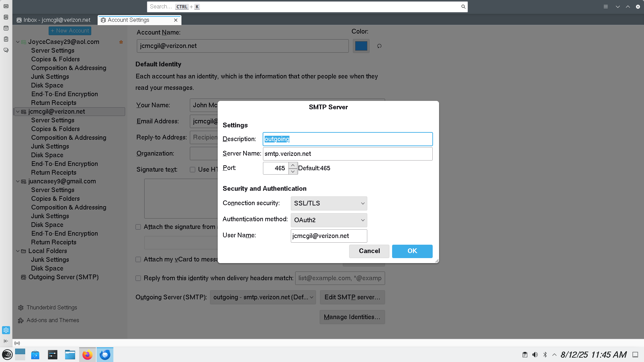Open the Connection security SSL/TLS dropdown
The width and height of the screenshot is (644, 362).
pos(329,203)
